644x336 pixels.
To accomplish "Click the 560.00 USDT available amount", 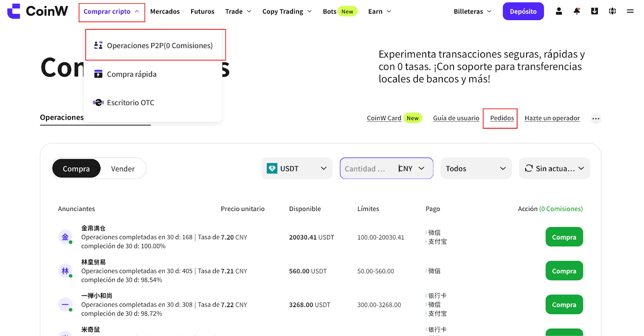I will (x=308, y=271).
